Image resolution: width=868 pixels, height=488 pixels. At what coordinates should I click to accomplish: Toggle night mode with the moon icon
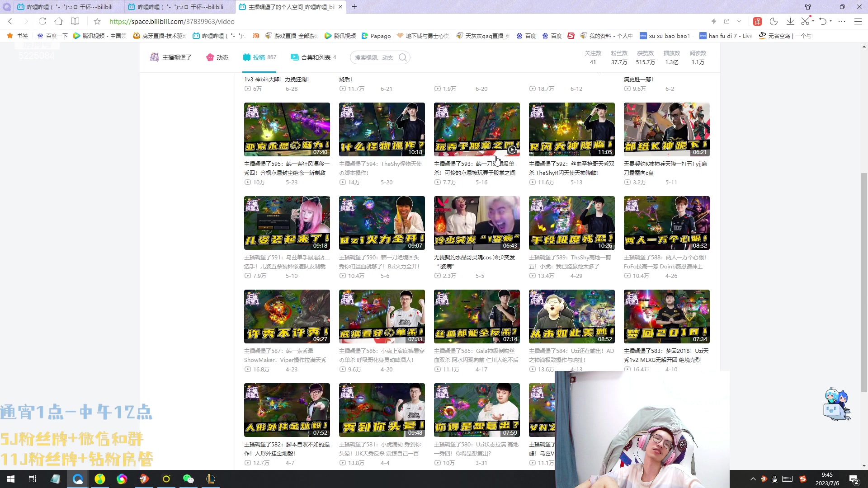pos(774,21)
